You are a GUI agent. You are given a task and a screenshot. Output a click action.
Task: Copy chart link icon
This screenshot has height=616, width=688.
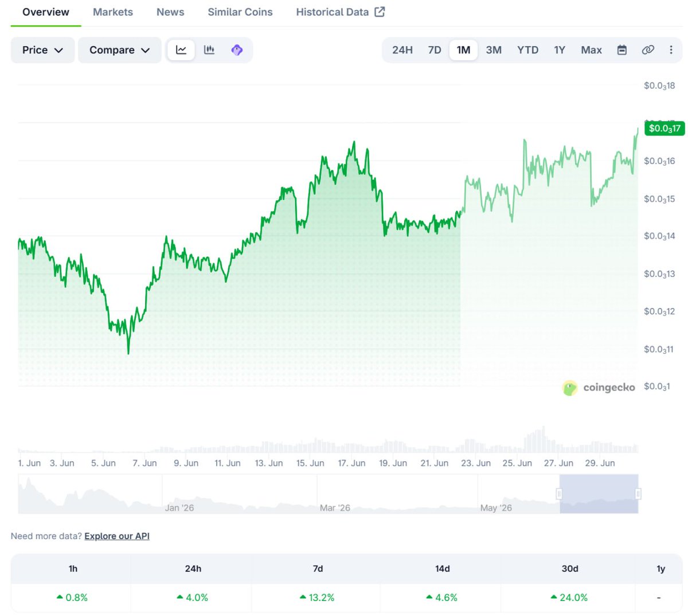pyautogui.click(x=648, y=50)
